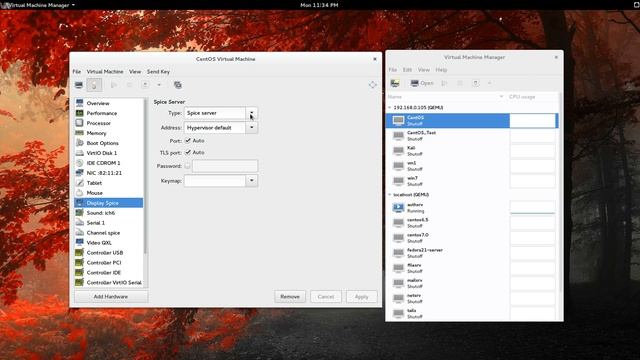The image size is (640, 360).
Task: Collapse the 192.168.0.105 (QEMU) connection
Action: pos(389,107)
